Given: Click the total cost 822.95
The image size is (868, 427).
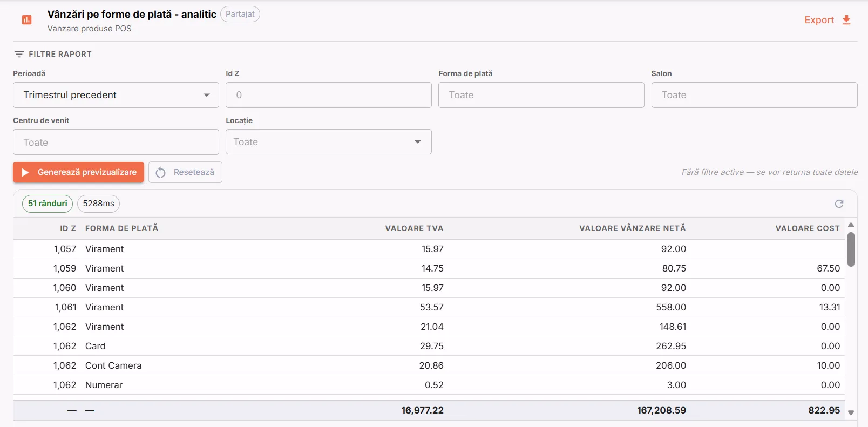Looking at the screenshot, I should 824,410.
